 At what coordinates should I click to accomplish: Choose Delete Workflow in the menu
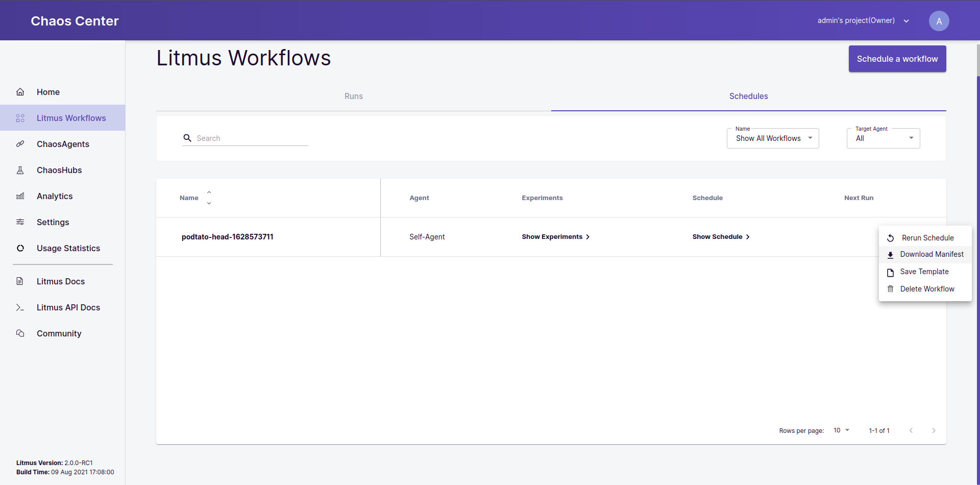point(926,289)
